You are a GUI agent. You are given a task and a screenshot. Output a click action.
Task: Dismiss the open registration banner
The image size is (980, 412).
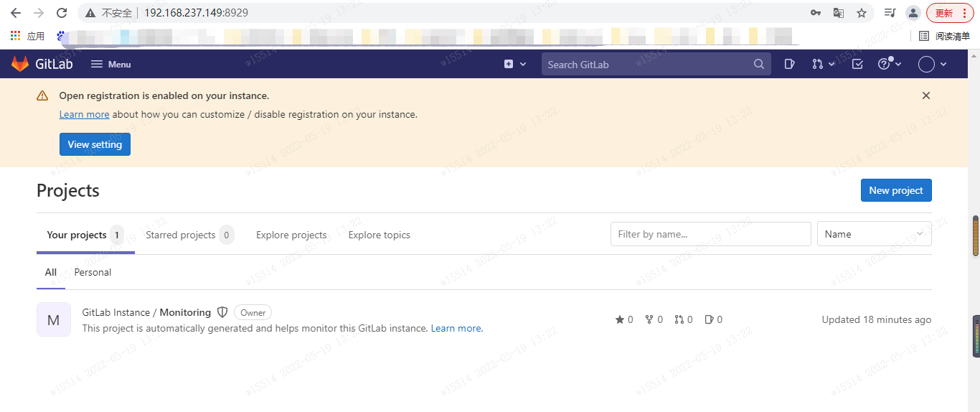pos(926,95)
